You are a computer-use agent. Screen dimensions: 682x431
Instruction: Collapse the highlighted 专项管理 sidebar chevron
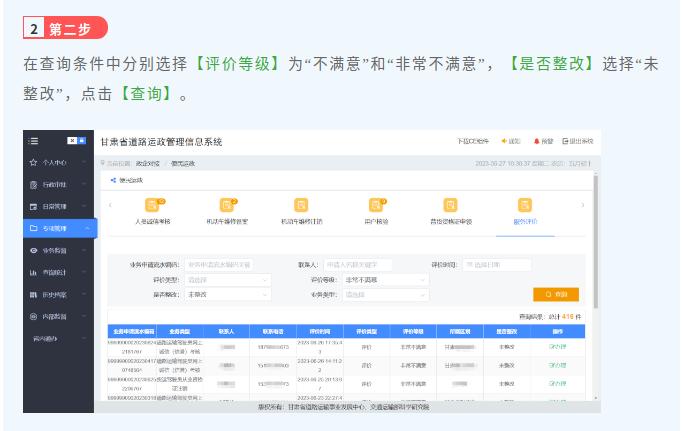coord(87,228)
